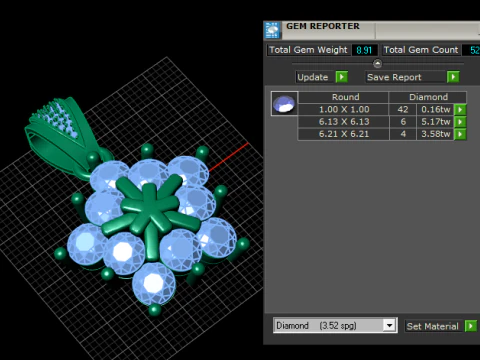The width and height of the screenshot is (480, 360).
Task: Collapse the panel with the round arrow handle
Action: pyautogui.click(x=377, y=63)
